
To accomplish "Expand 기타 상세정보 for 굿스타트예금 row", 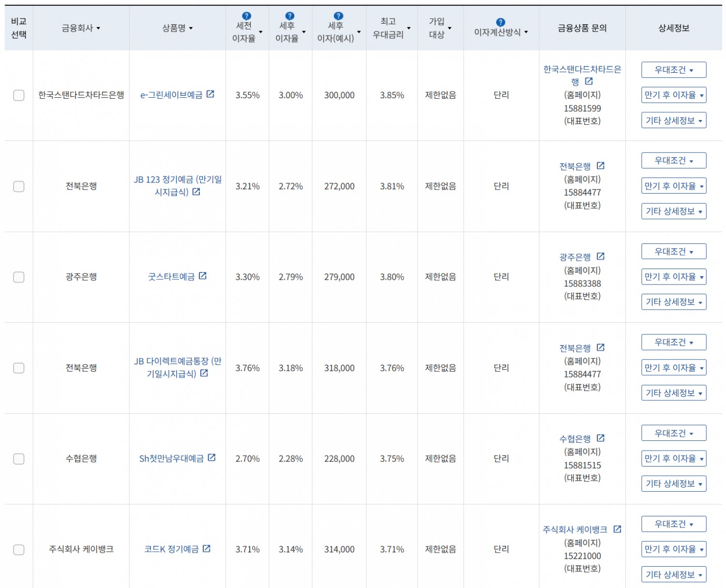I will click(674, 302).
